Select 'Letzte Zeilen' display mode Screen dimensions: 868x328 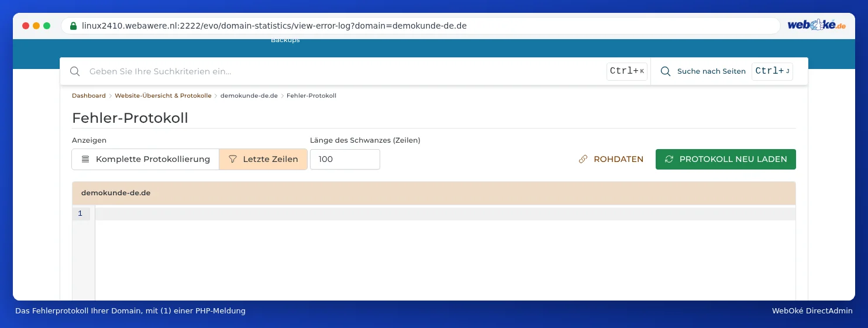coord(263,159)
